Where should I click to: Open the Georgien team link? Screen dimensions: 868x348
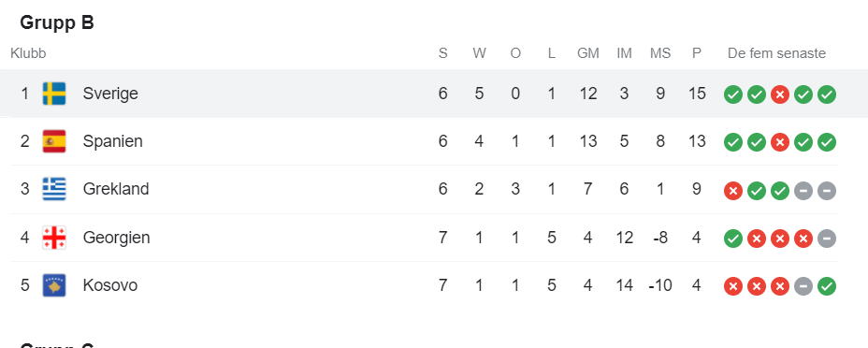point(116,238)
